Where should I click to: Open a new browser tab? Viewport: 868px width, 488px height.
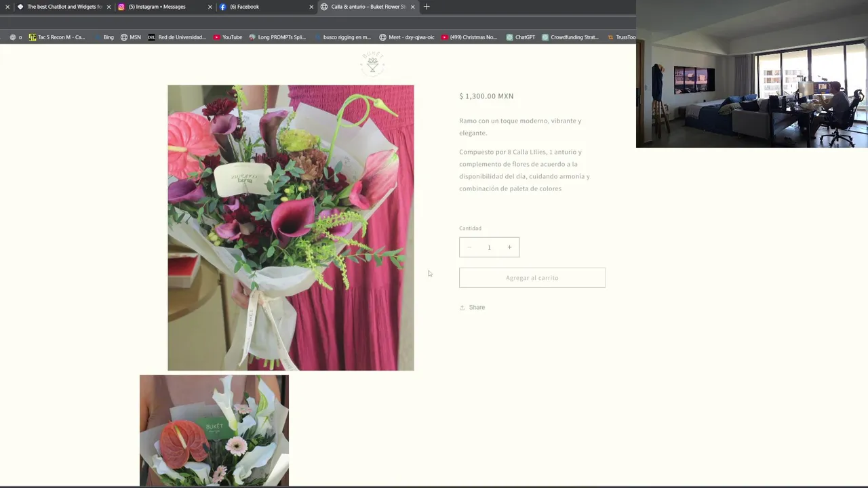coord(427,7)
